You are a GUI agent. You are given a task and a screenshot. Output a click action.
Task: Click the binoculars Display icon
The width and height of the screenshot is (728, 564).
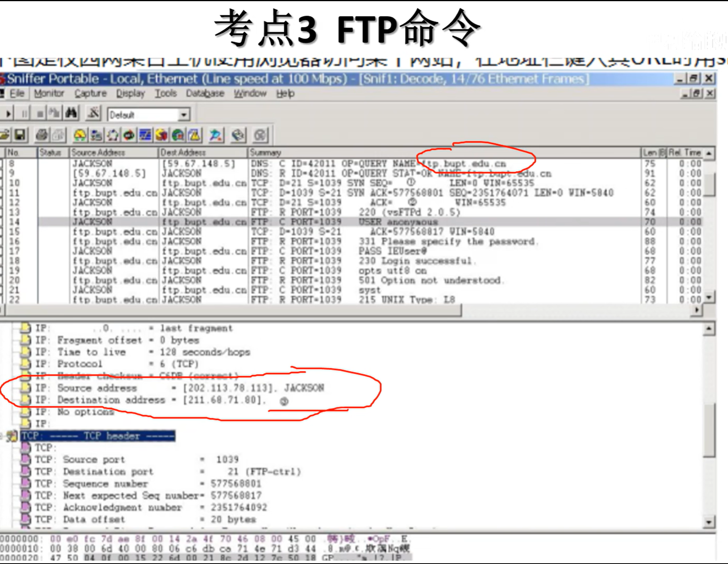(71, 114)
